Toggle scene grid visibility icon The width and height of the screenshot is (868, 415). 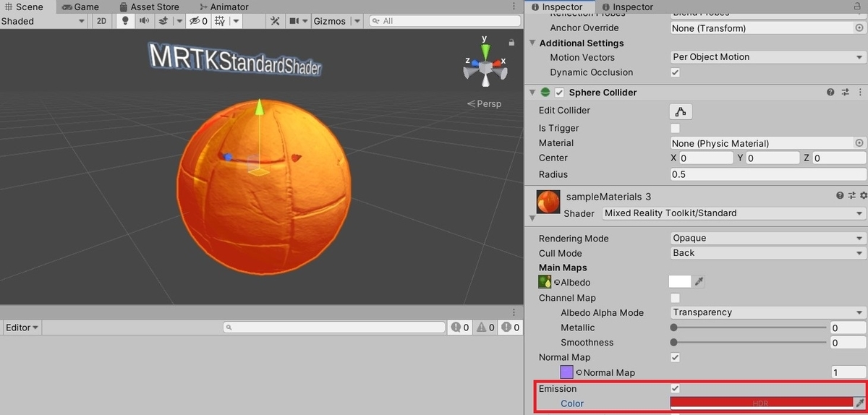220,21
